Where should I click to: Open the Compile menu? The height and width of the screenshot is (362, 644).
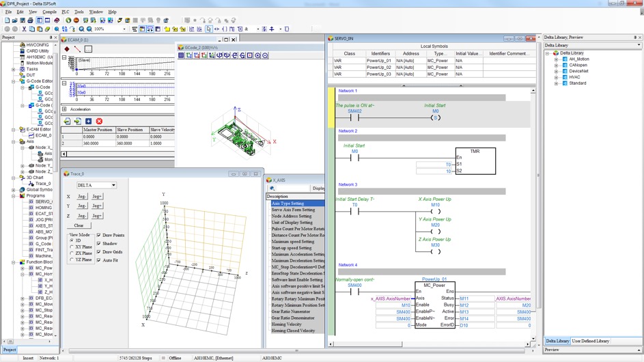49,12
